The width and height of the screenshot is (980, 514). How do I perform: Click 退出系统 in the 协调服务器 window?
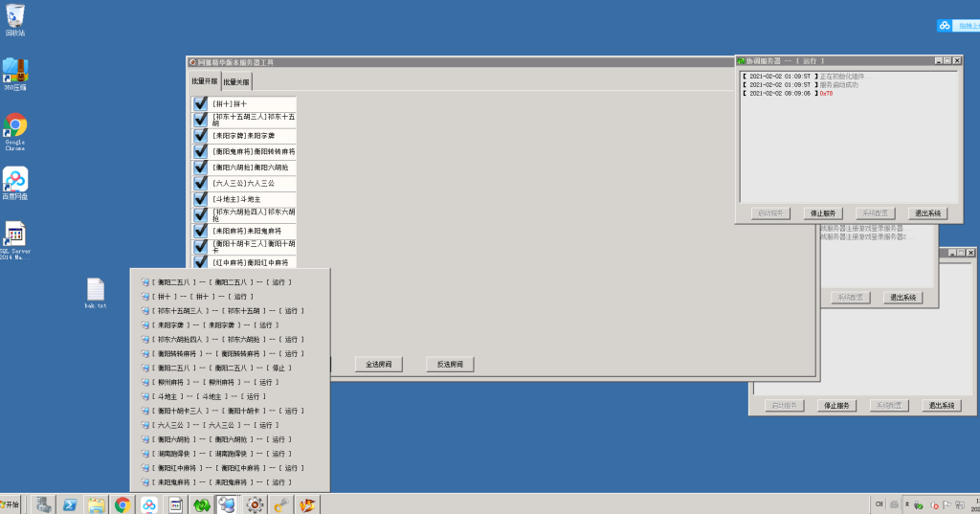pos(927,213)
